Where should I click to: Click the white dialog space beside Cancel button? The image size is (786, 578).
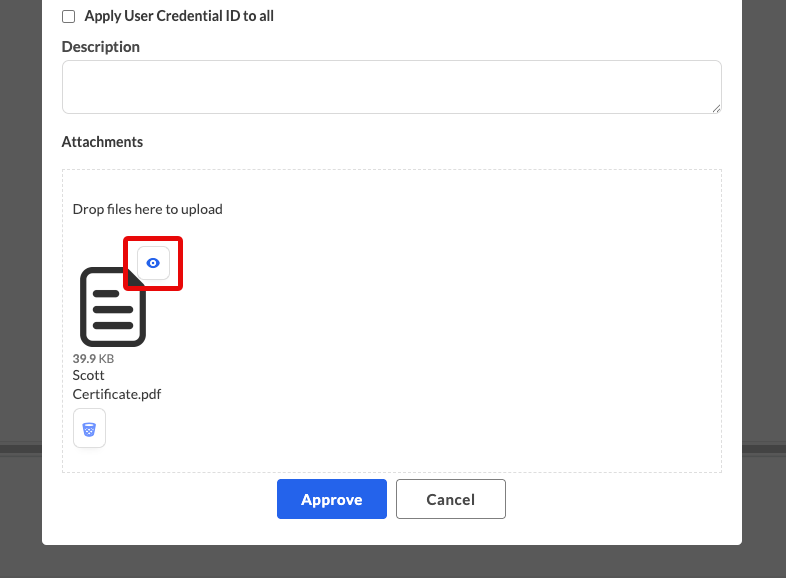coord(622,499)
